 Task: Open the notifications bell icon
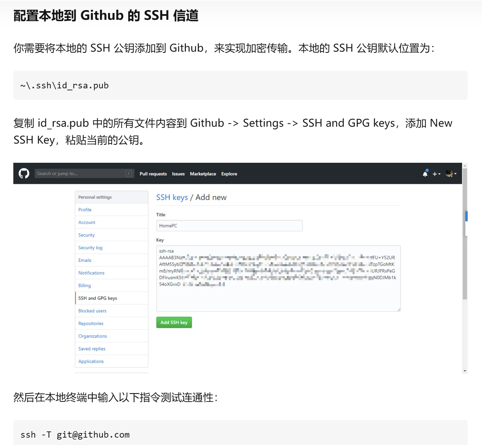(425, 173)
